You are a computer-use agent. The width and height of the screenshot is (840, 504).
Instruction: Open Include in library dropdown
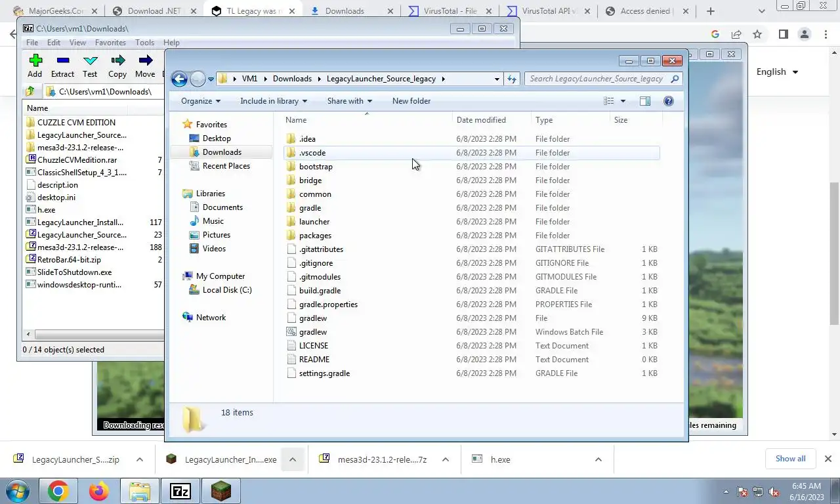click(274, 101)
